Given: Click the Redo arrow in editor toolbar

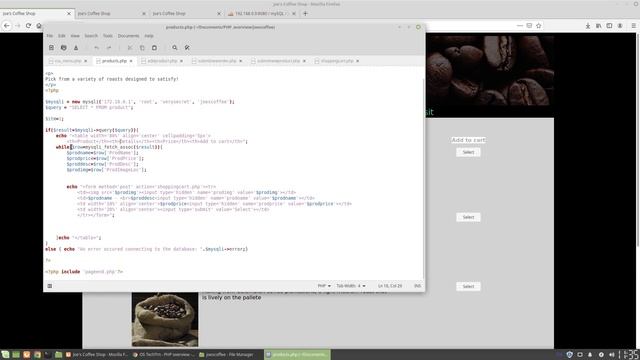Looking at the screenshot, I should point(109,48).
